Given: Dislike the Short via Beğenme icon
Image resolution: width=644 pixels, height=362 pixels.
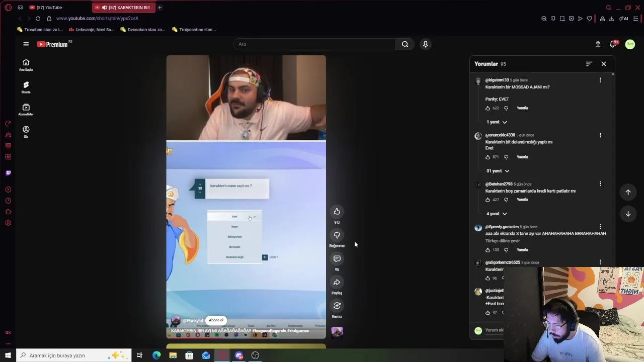Looking at the screenshot, I should pos(337,235).
